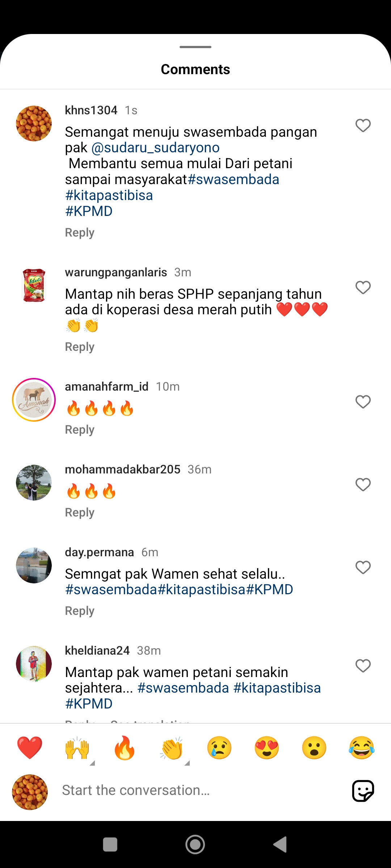Image resolution: width=391 pixels, height=868 pixels.
Task: Insert the red heart quick emoji
Action: point(30,748)
